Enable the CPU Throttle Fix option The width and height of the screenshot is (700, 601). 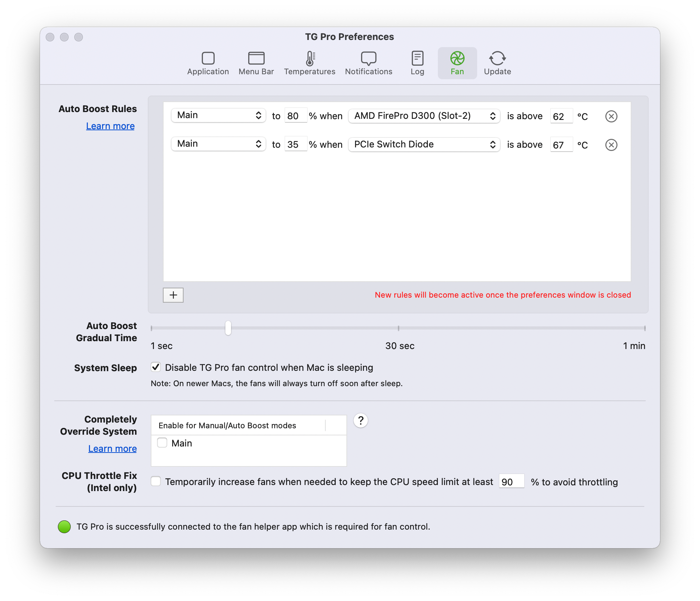[x=155, y=481]
